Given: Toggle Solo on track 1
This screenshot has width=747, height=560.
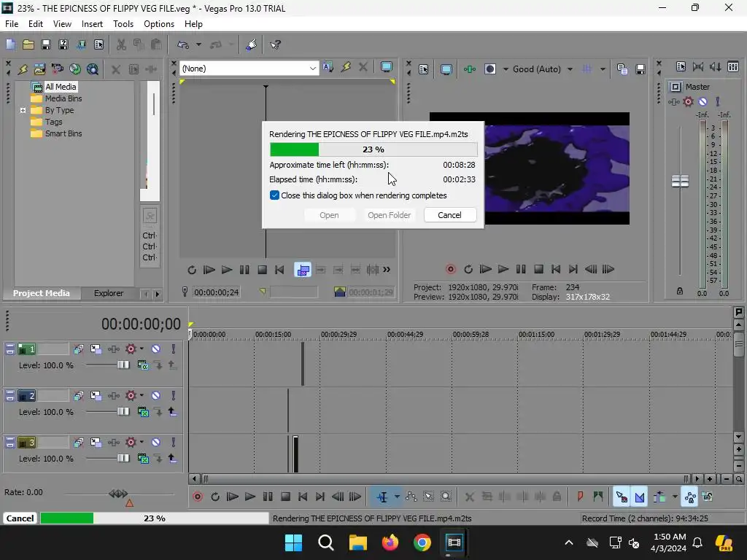Looking at the screenshot, I should [x=174, y=349].
